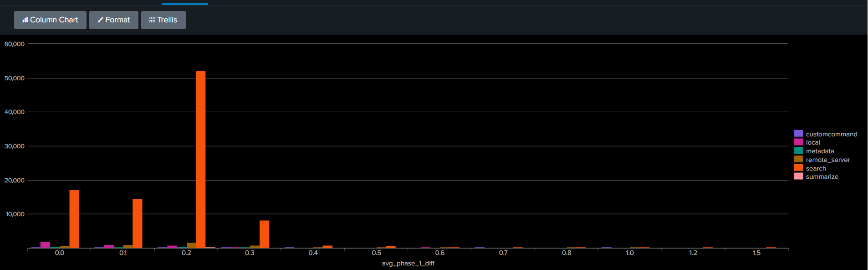Open the Format options menu

[114, 20]
